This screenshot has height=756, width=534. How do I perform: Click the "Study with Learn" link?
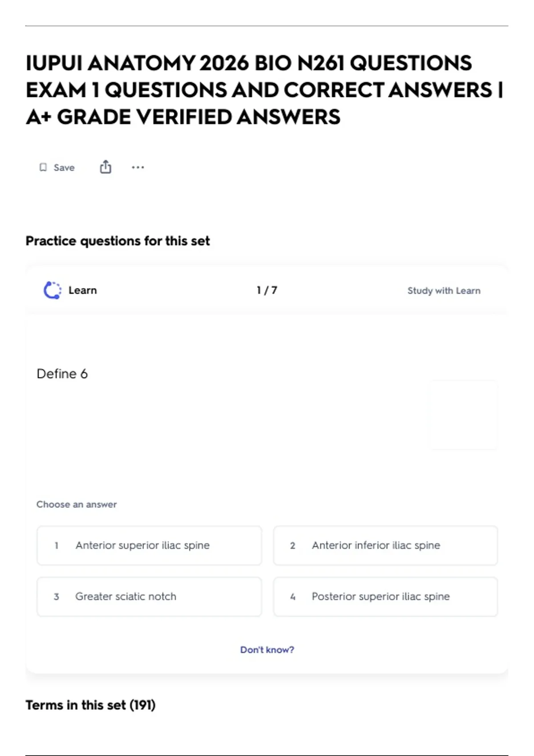[x=444, y=291]
